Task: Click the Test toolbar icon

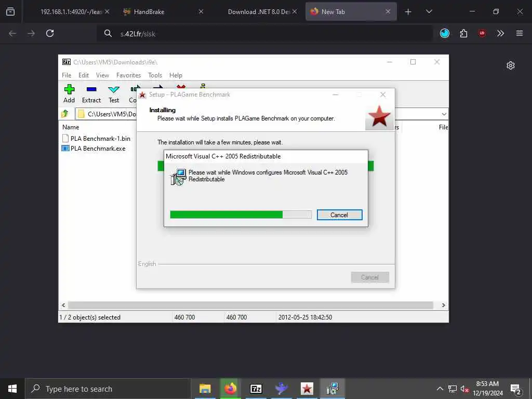Action: point(114,94)
